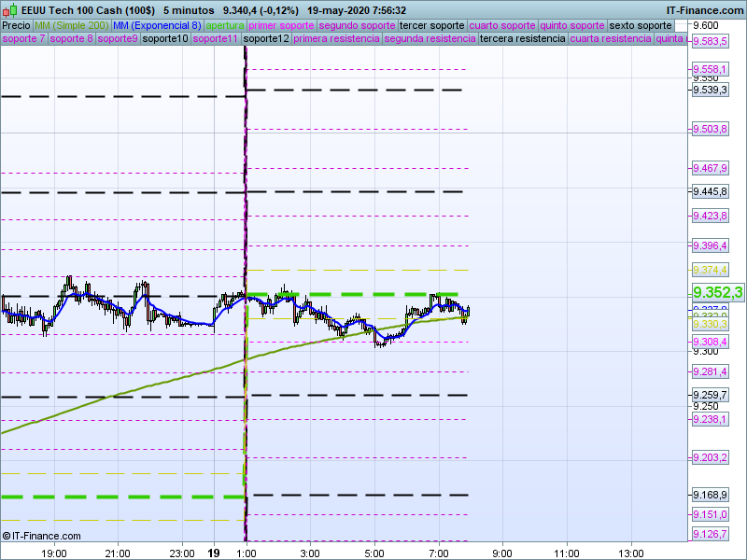Click the cuarto soporte label
Screen dimensions: 747x560
pos(502,25)
